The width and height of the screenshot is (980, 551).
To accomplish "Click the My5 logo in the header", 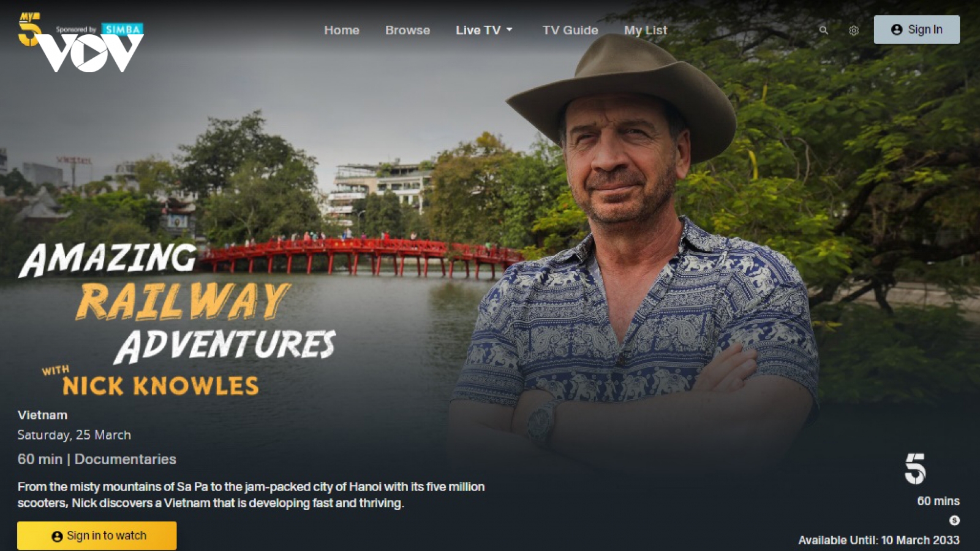I will click(x=29, y=29).
